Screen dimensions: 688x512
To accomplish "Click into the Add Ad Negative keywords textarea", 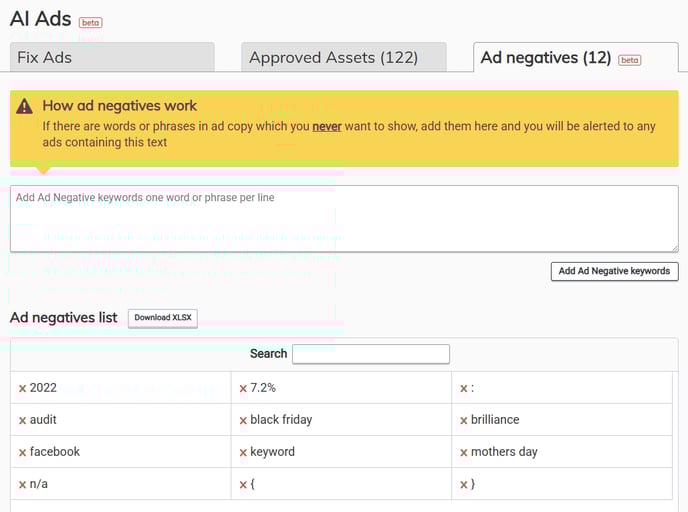I will pos(343,218).
